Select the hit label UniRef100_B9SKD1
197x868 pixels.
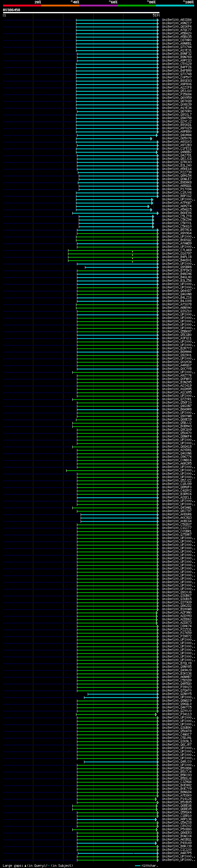click(x=177, y=125)
